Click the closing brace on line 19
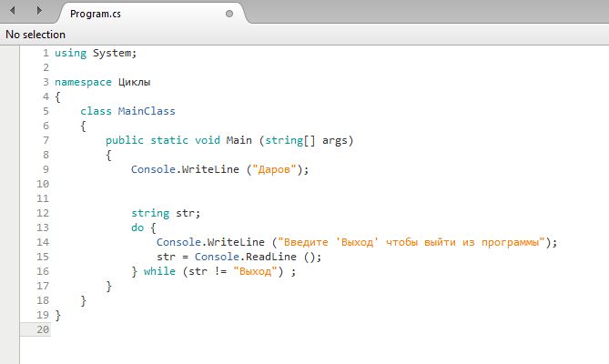 pyautogui.click(x=58, y=315)
